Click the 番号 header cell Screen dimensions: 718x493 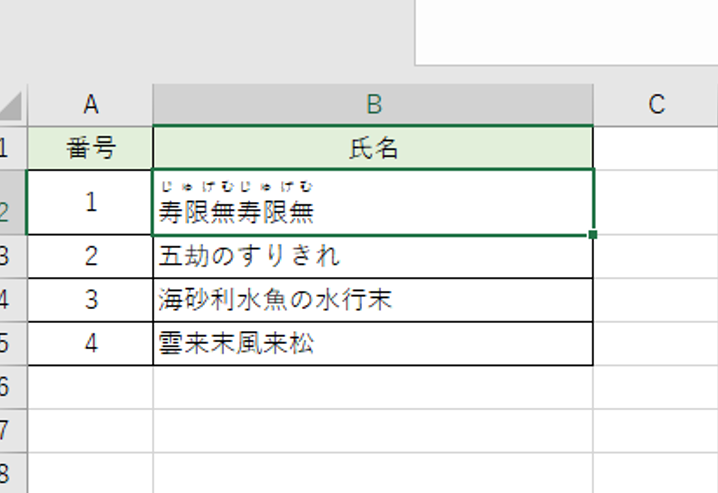(x=90, y=148)
